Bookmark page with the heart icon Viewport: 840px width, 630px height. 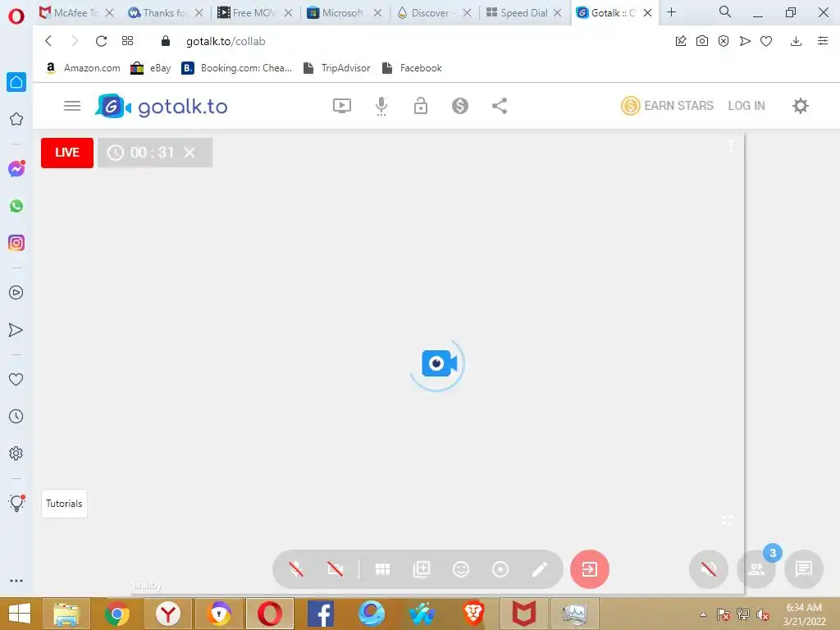[766, 41]
